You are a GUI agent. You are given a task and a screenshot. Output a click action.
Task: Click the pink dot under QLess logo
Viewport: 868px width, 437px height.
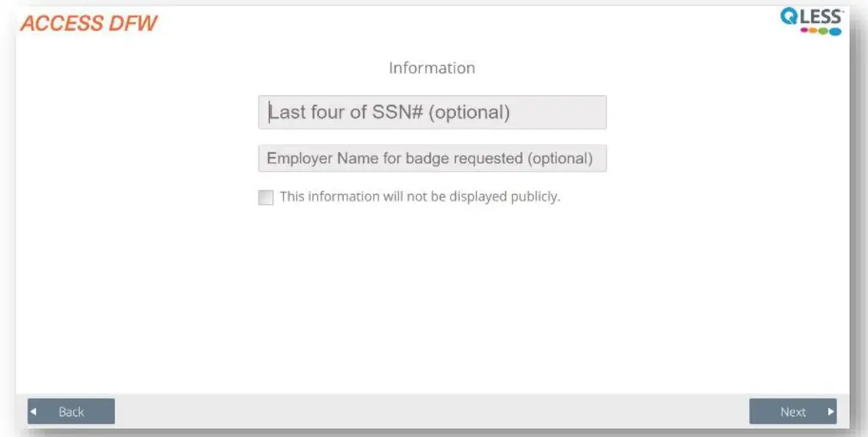805,31
